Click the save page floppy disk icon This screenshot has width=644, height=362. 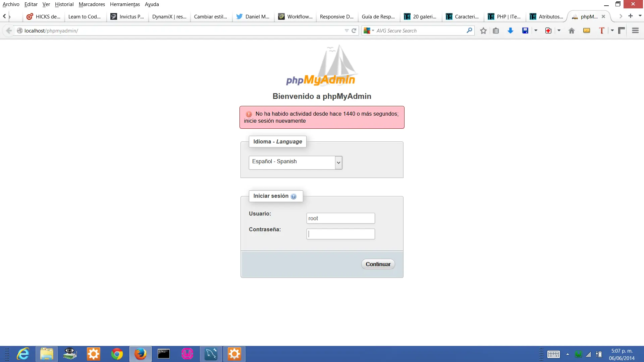pos(525,31)
